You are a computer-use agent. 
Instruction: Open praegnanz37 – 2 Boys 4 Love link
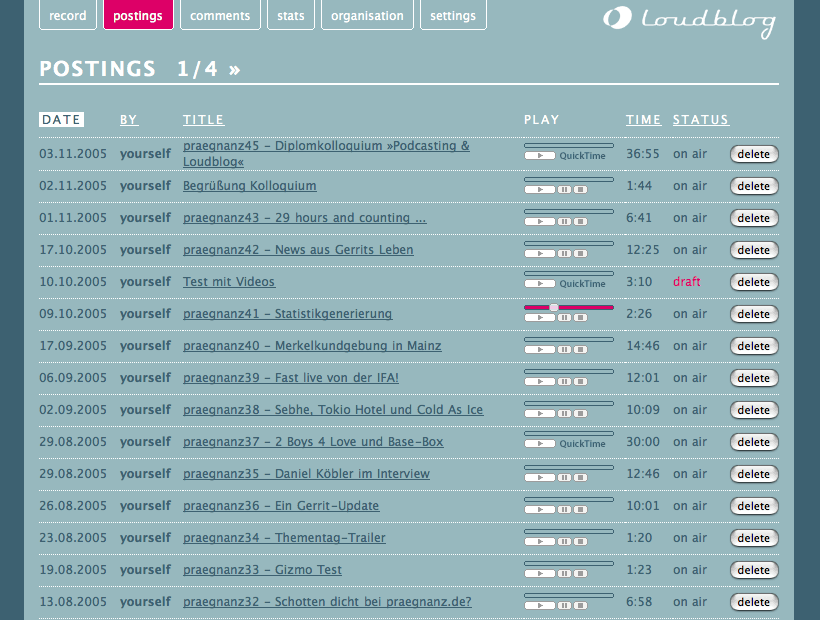click(313, 442)
